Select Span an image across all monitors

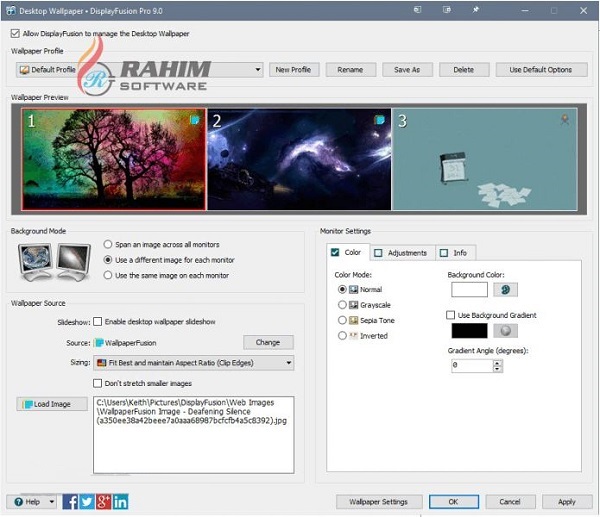[108, 244]
